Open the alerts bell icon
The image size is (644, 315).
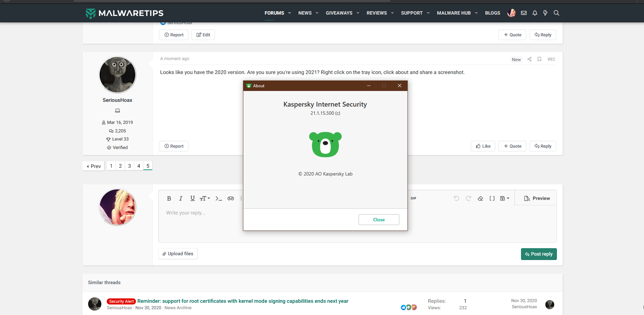tap(535, 13)
